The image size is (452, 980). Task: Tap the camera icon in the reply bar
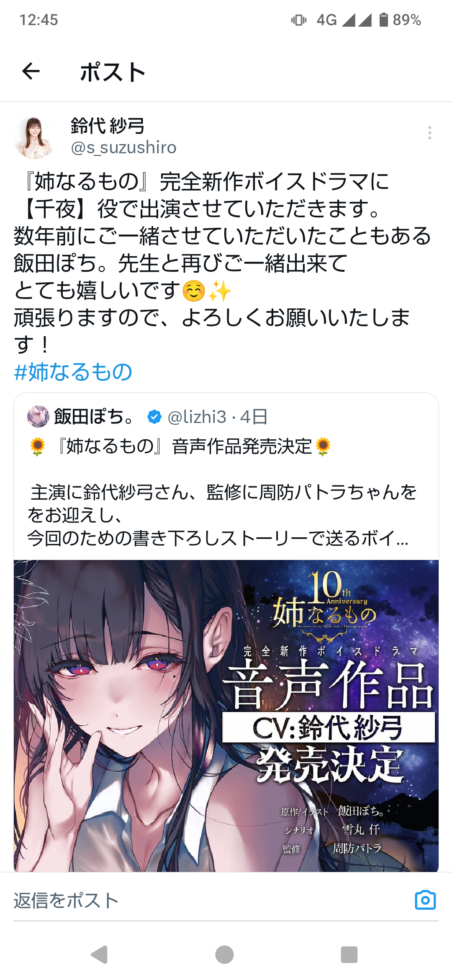425,900
